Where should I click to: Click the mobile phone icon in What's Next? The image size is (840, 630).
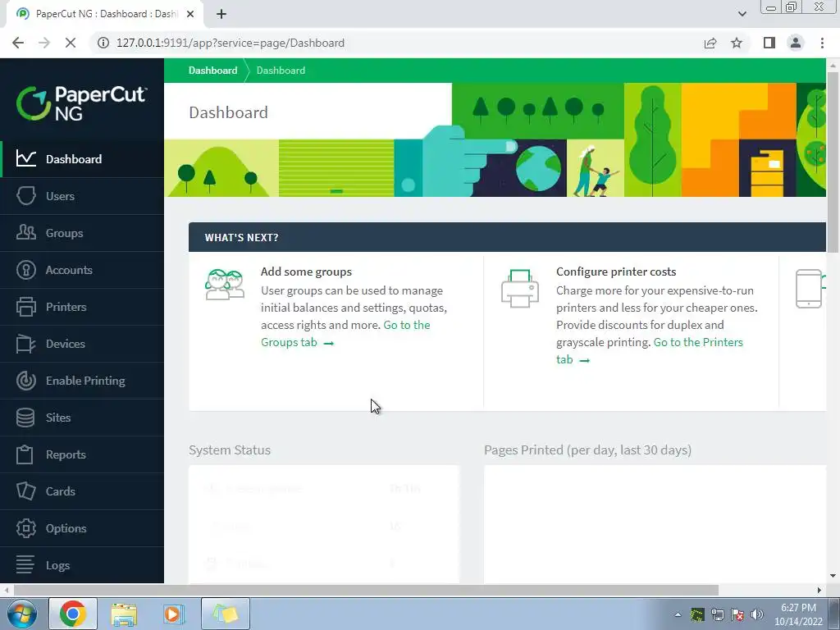[x=809, y=289]
